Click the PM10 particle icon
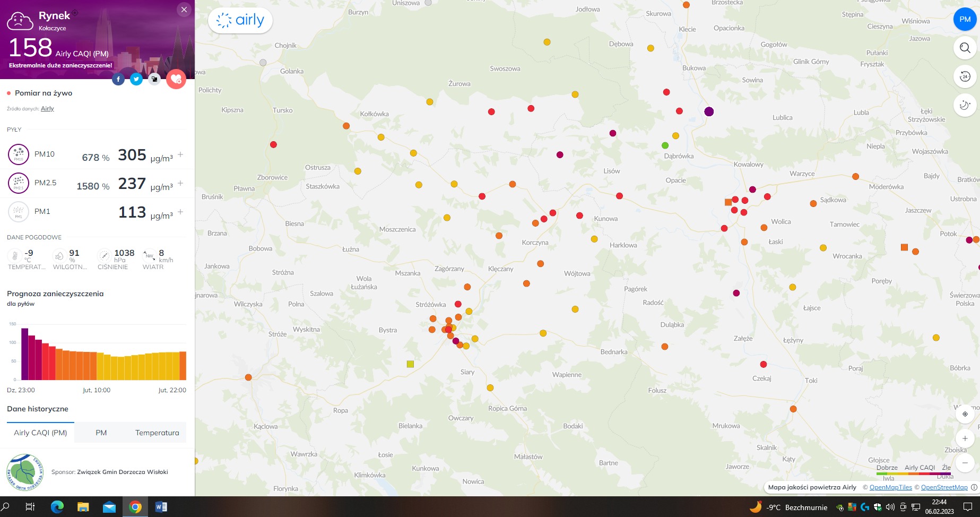Screen dimensions: 980x517 click(19, 154)
